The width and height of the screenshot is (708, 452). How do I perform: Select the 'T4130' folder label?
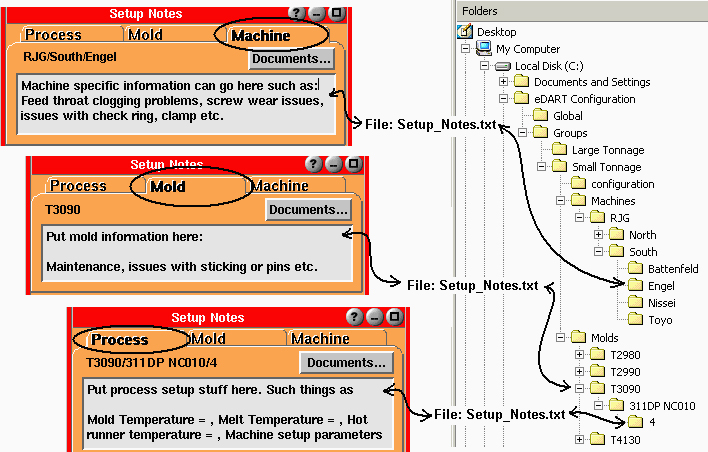[625, 440]
